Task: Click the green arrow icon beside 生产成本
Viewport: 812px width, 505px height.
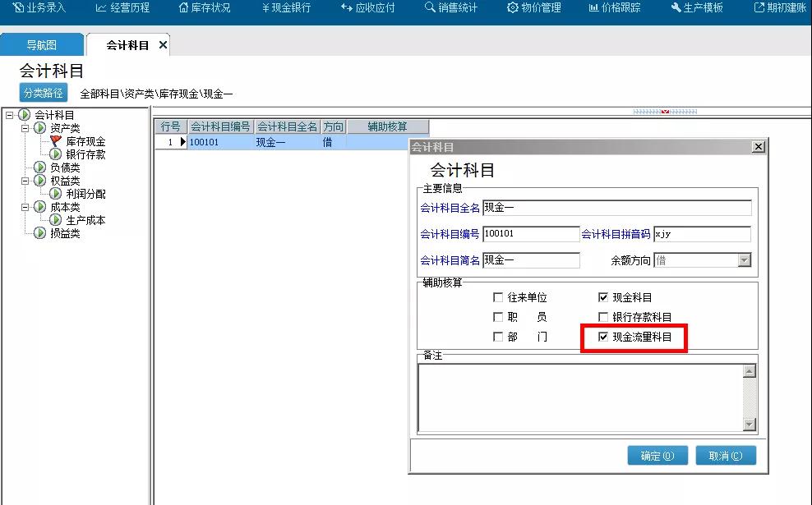Action: [56, 220]
